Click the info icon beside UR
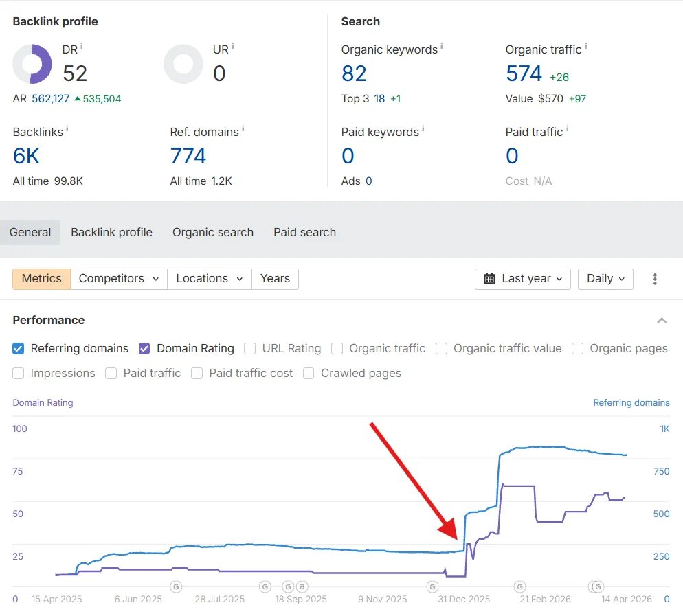Viewport: 683px width, 616px height. [232, 47]
